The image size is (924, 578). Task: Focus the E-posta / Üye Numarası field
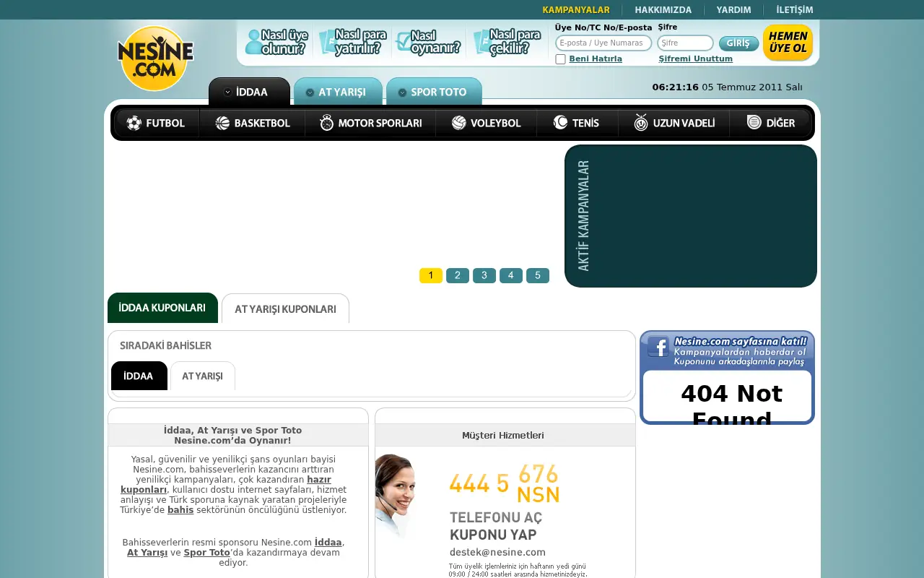pyautogui.click(x=603, y=43)
